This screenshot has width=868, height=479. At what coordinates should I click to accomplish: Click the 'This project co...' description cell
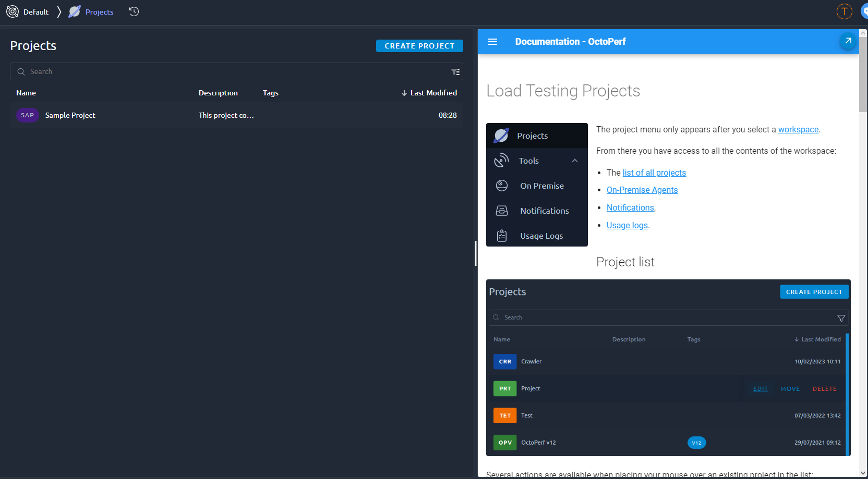pyautogui.click(x=226, y=115)
